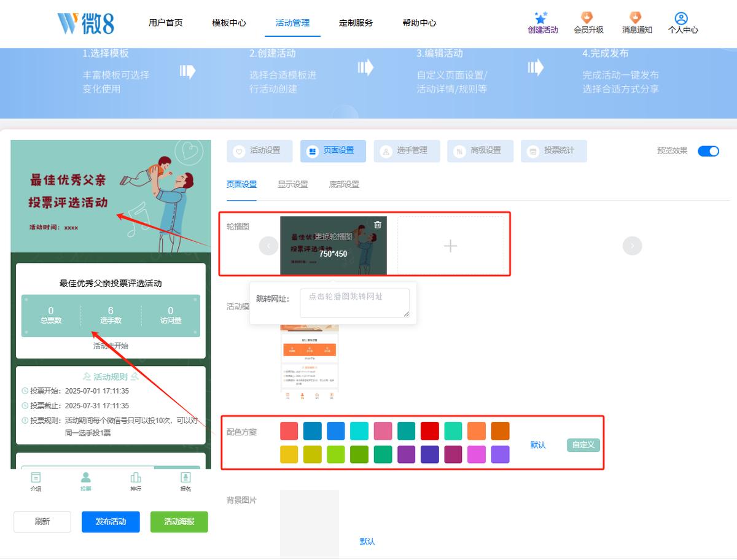Pick the pink color swatch
Viewport: 737px width, 560px height.
(x=383, y=431)
